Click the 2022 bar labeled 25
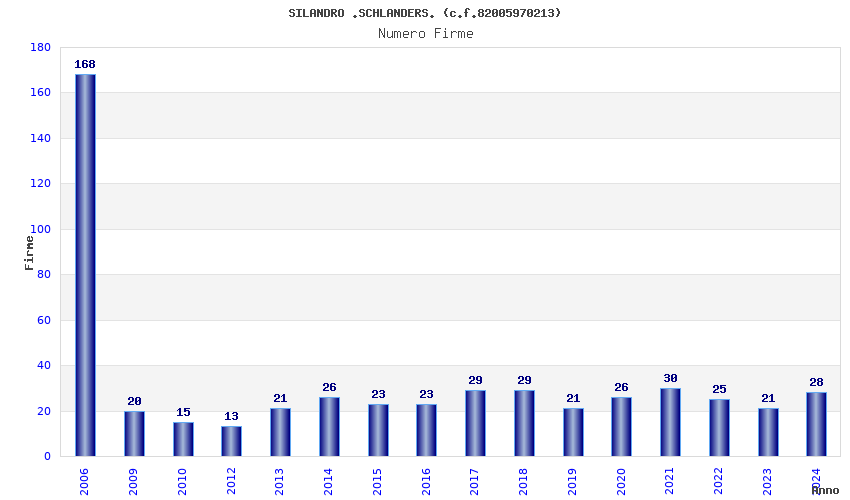This screenshot has width=850, height=500. click(x=719, y=428)
